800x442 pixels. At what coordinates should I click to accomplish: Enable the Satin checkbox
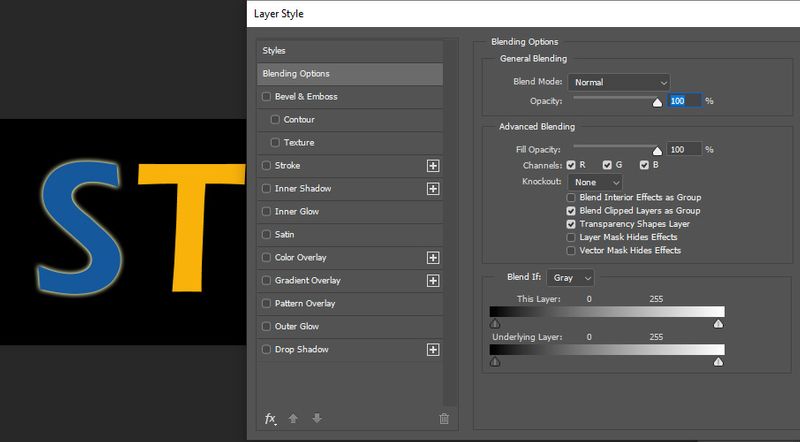tap(266, 234)
